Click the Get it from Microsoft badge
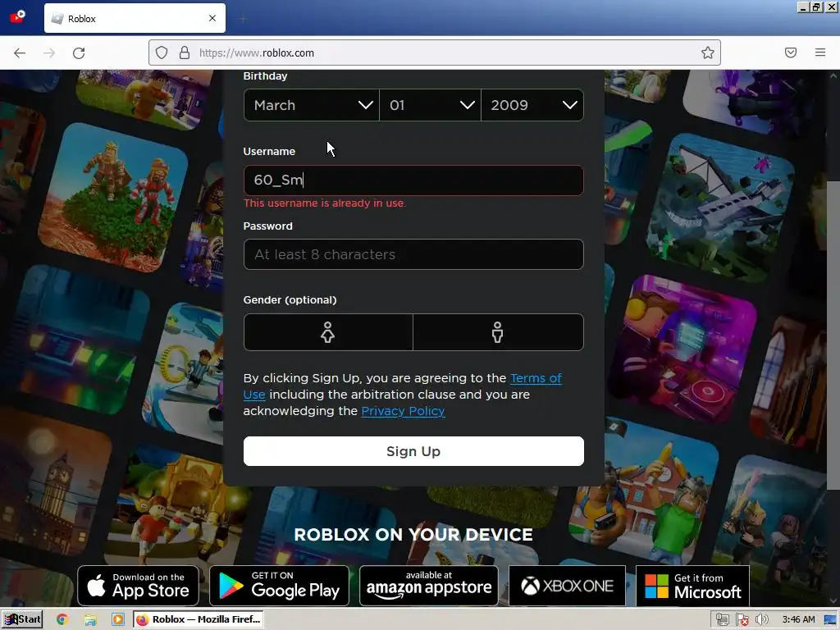Image resolution: width=840 pixels, height=630 pixels. pyautogui.click(x=692, y=586)
